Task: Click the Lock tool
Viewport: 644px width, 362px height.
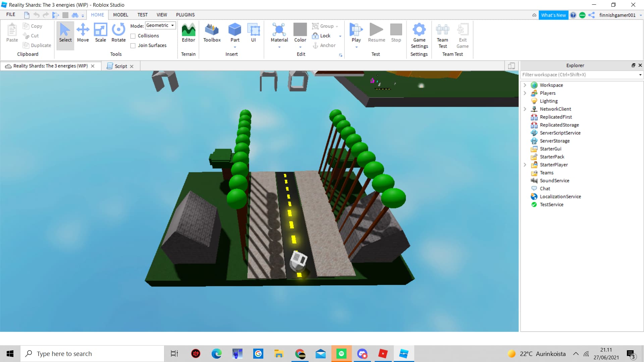Action: tap(321, 36)
